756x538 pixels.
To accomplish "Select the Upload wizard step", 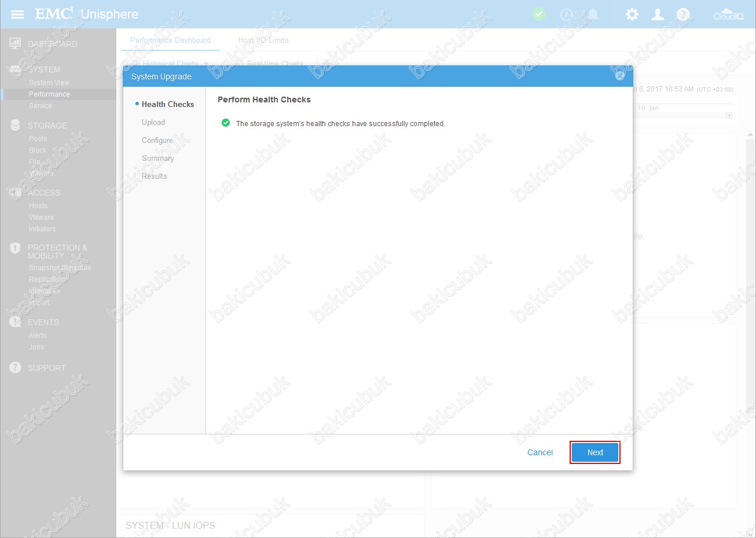I will [153, 122].
